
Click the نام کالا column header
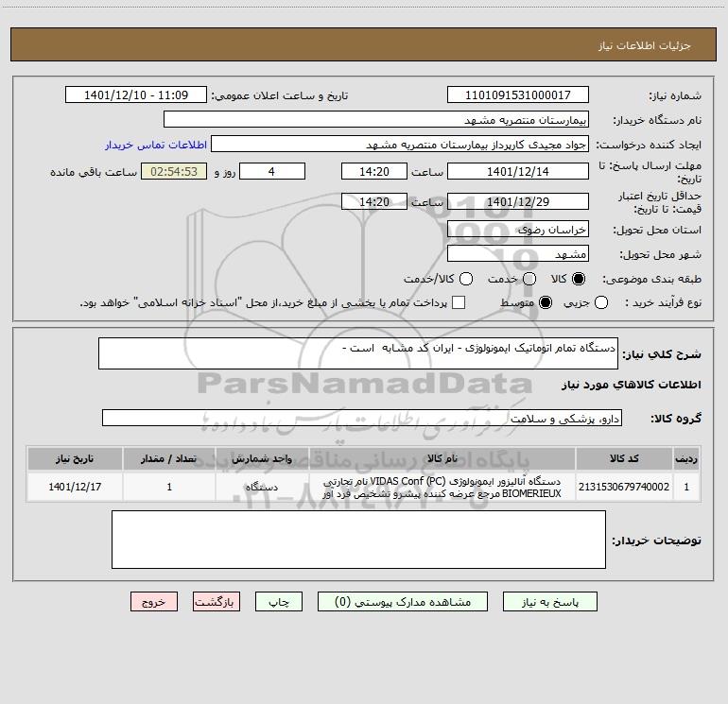[442, 458]
